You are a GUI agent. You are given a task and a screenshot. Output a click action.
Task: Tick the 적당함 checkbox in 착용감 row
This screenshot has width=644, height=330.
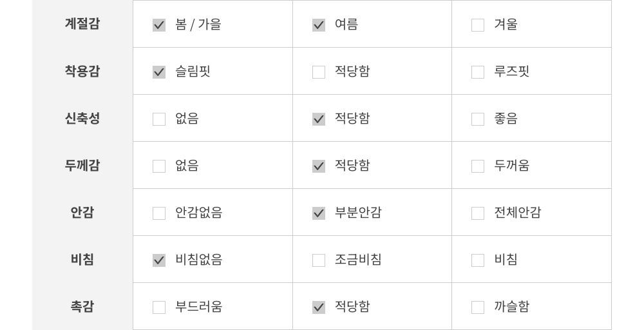pos(319,72)
